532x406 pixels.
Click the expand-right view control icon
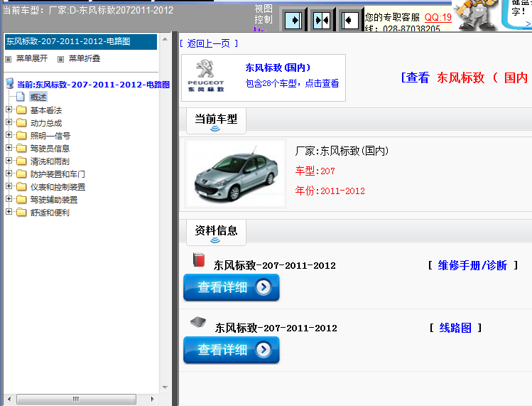tap(293, 21)
